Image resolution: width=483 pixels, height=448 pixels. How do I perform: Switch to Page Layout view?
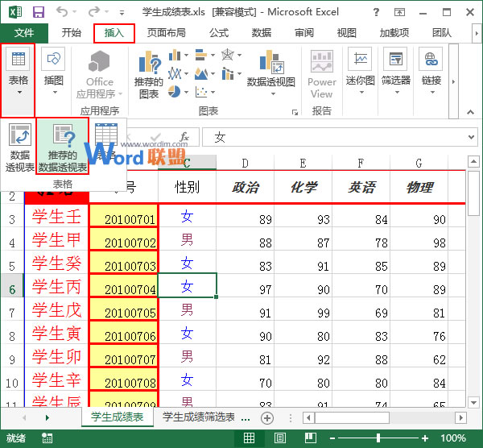tap(279, 438)
